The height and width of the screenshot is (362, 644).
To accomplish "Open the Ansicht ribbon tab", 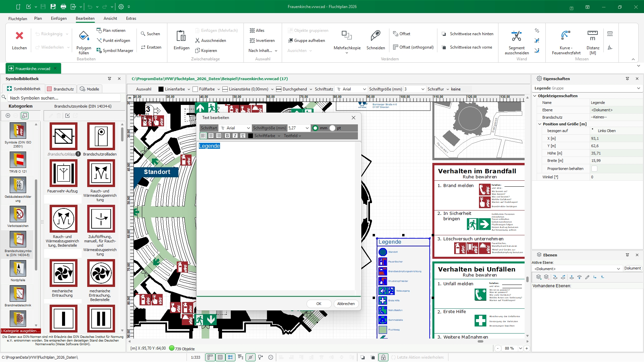I will (x=110, y=18).
